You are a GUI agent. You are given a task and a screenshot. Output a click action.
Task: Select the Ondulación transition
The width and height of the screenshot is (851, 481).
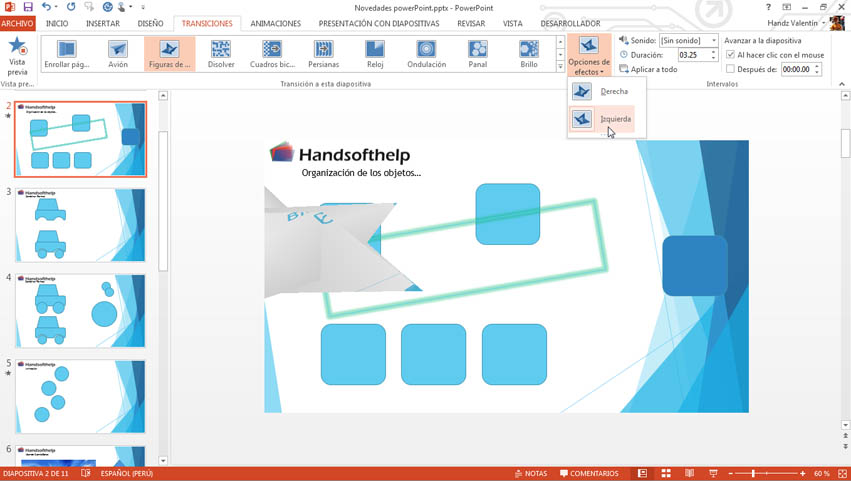click(426, 50)
